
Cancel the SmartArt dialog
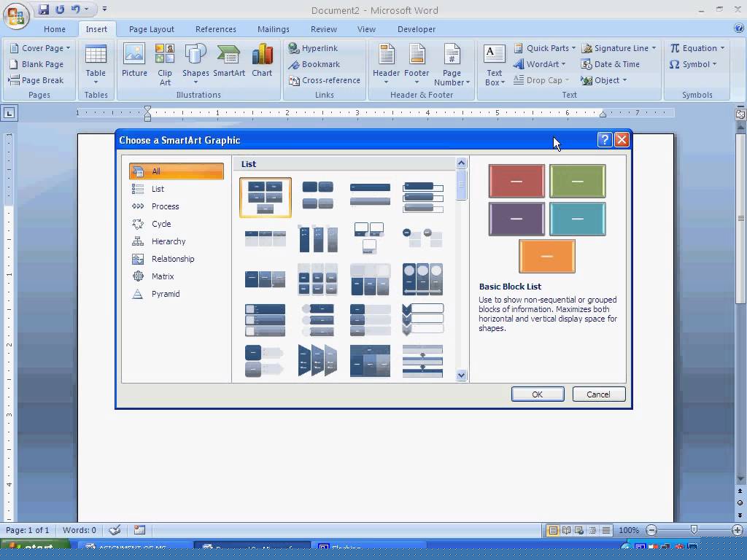pyautogui.click(x=598, y=394)
